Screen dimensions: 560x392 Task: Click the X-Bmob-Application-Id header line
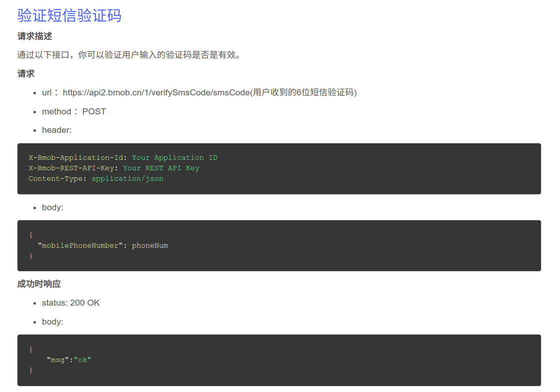coord(123,157)
